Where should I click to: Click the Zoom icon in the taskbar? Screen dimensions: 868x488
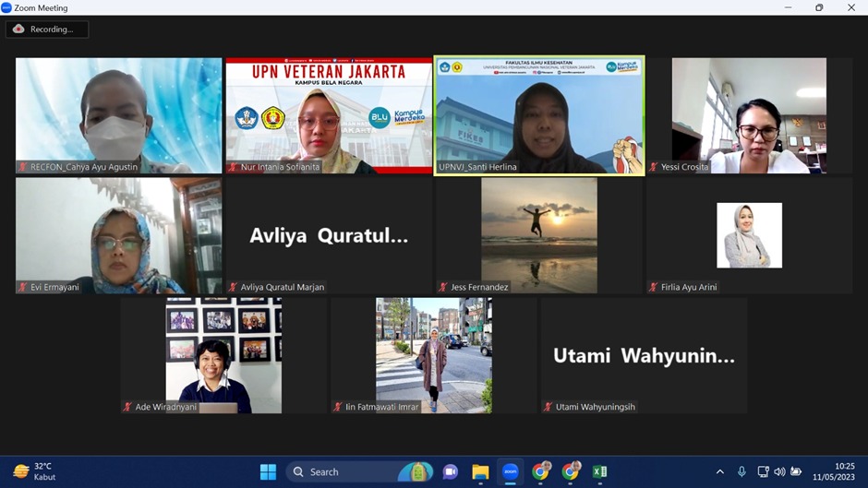click(511, 472)
